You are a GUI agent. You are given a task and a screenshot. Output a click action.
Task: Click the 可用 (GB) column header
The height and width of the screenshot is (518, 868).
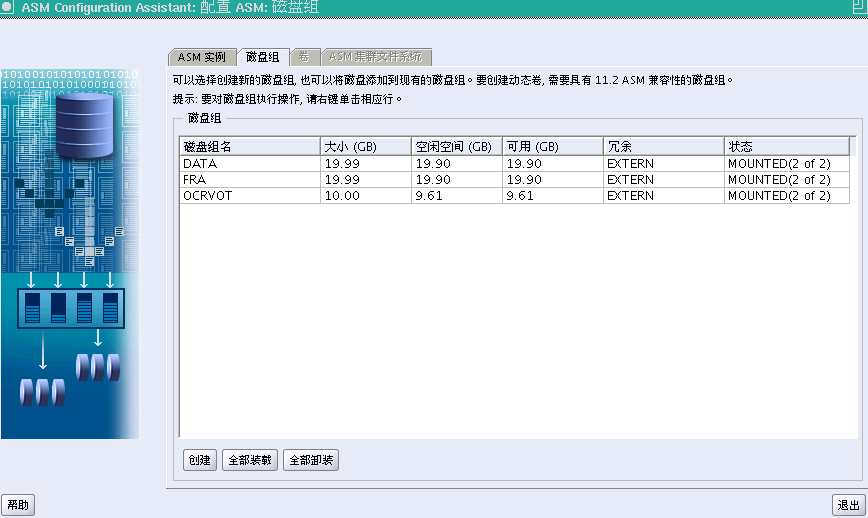552,146
